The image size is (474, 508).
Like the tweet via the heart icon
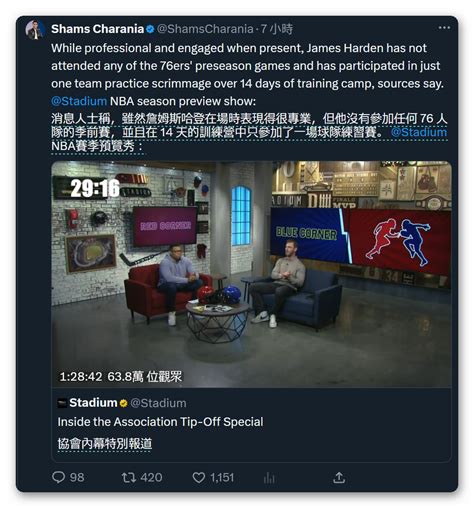point(199,477)
